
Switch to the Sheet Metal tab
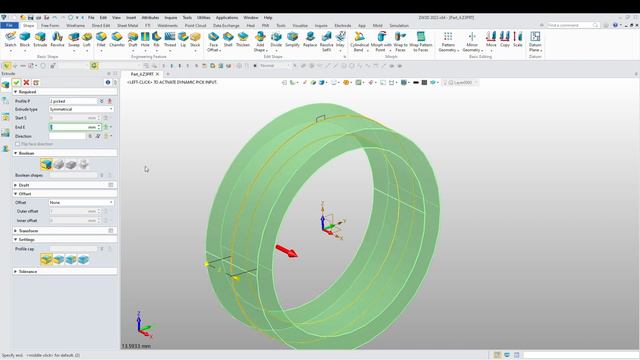pos(128,25)
